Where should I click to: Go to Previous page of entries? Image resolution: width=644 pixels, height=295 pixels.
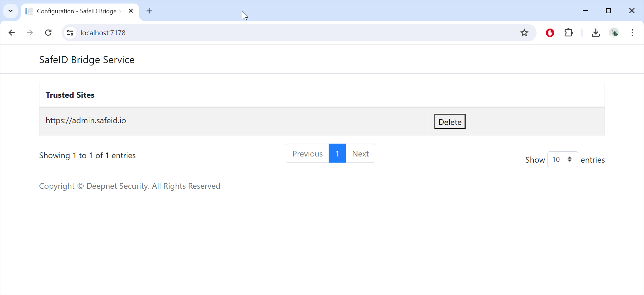[307, 153]
